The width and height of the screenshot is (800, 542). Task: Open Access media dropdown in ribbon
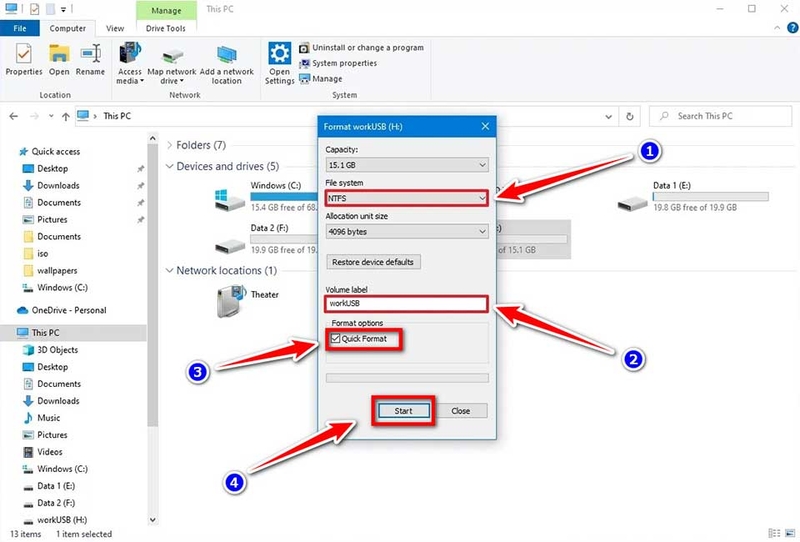click(x=130, y=63)
